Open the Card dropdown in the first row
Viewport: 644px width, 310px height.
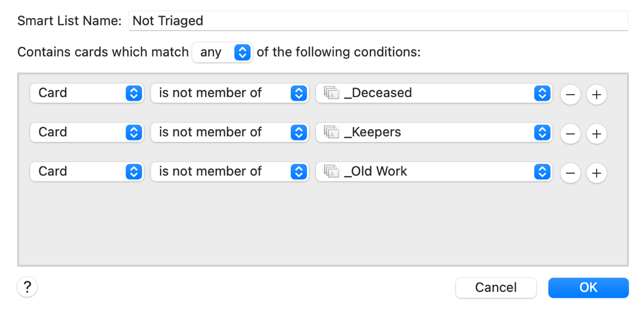[86, 93]
